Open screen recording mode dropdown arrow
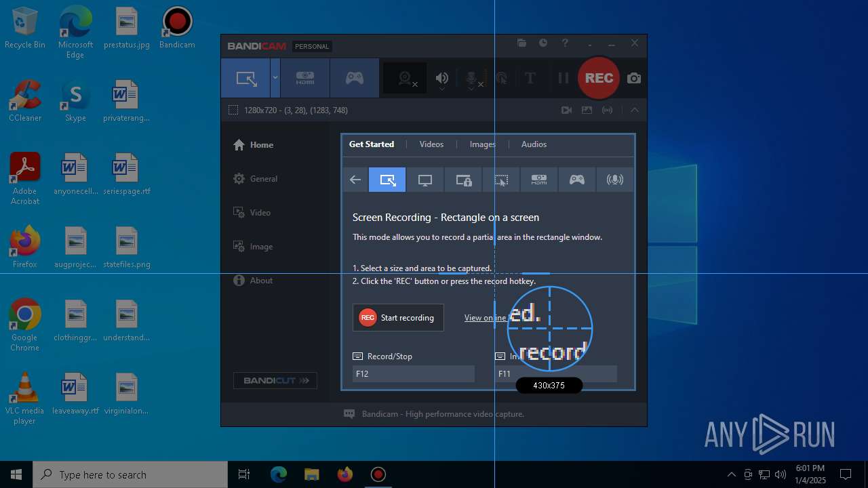868x488 pixels. click(275, 78)
